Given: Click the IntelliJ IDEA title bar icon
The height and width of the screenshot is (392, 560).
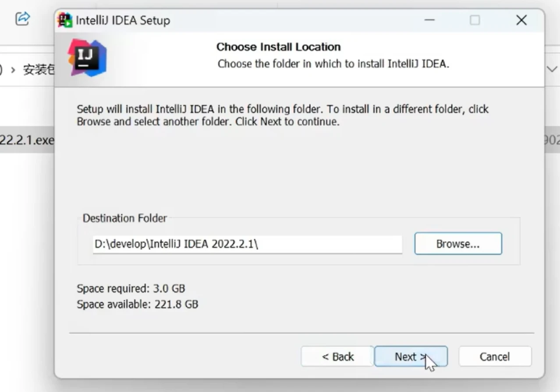Looking at the screenshot, I should 65,20.
